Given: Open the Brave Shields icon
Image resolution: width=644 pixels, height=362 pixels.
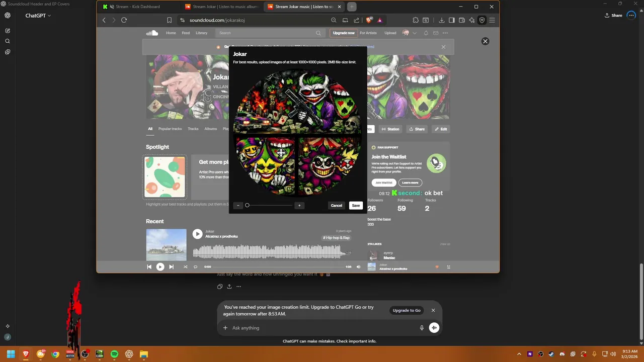Looking at the screenshot, I should point(369,20).
